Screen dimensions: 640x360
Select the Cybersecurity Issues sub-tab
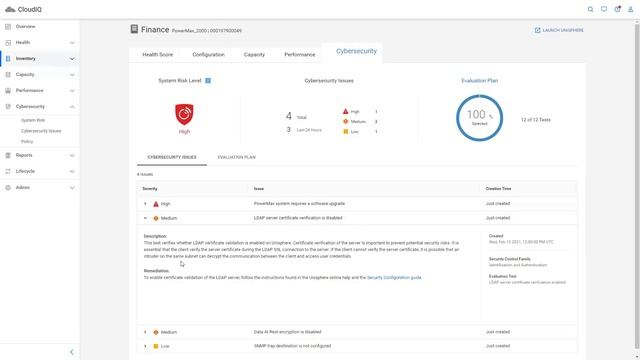(172, 157)
